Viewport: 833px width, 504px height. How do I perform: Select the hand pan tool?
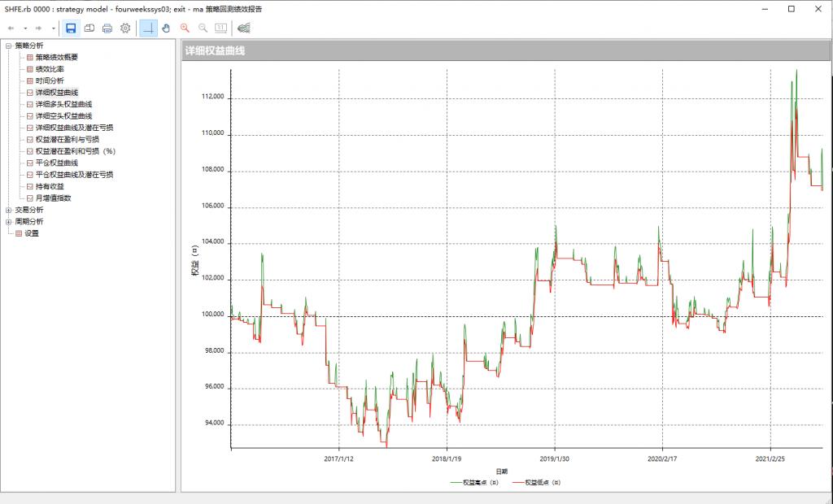tap(166, 28)
